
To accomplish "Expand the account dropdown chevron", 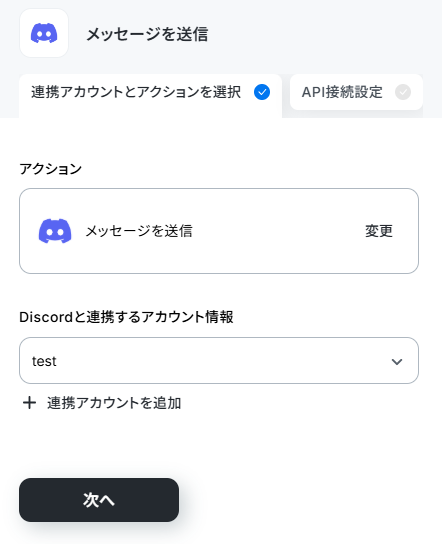I will pos(397,362).
